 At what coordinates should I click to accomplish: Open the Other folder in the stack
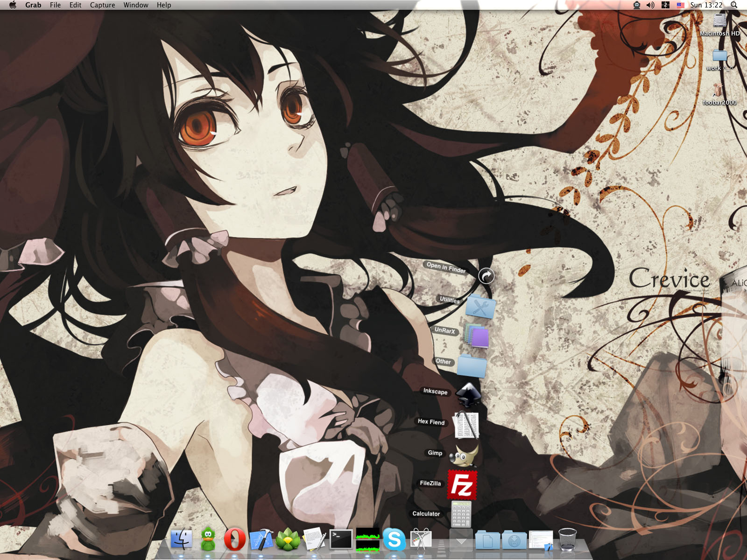[x=472, y=365]
